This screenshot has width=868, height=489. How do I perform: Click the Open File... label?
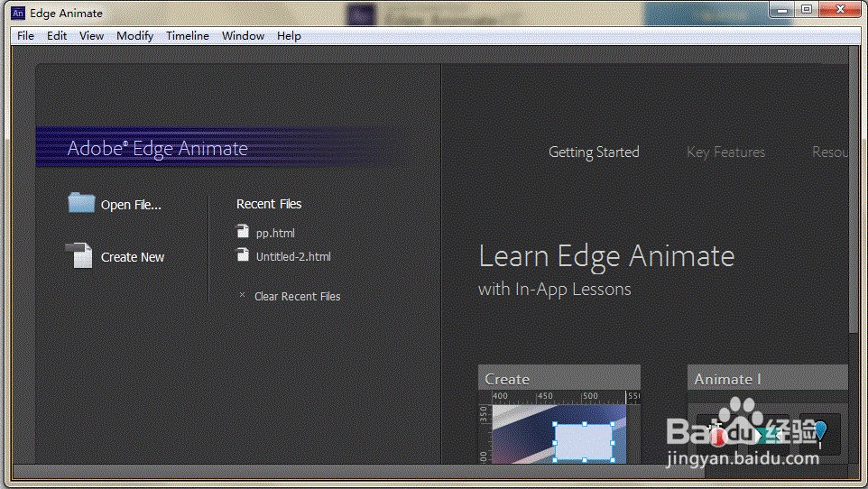coord(131,205)
